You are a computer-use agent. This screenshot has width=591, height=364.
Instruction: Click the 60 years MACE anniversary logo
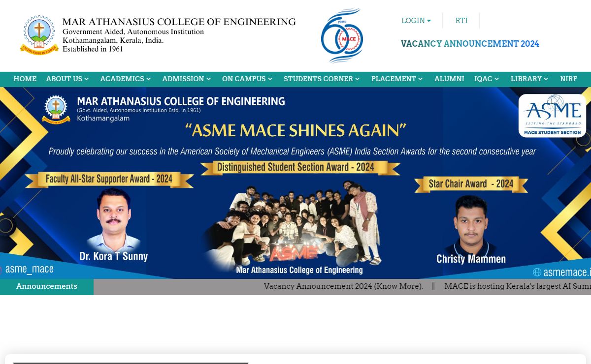342,35
